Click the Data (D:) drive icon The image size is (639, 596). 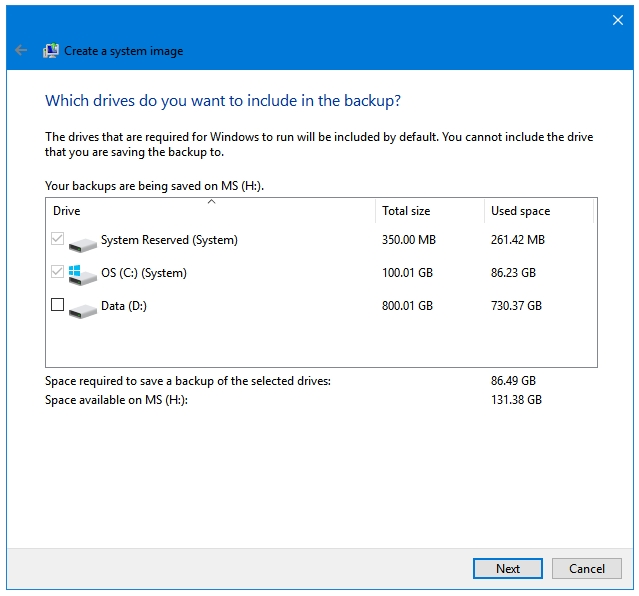83,310
